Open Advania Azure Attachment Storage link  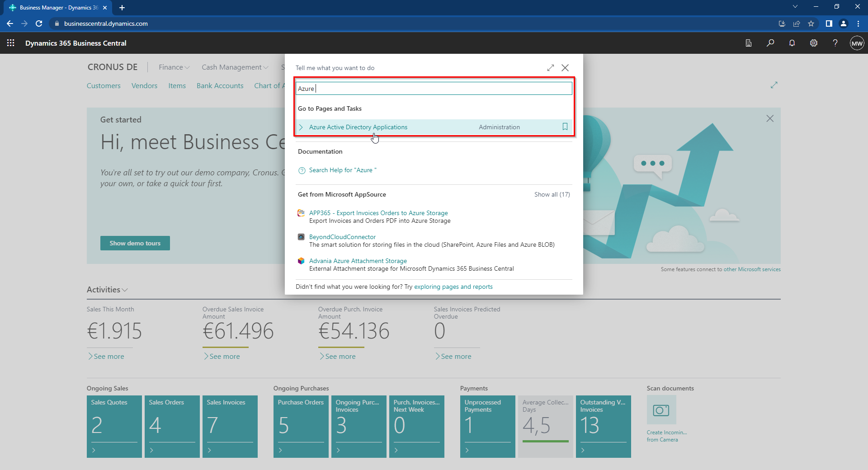pos(358,261)
